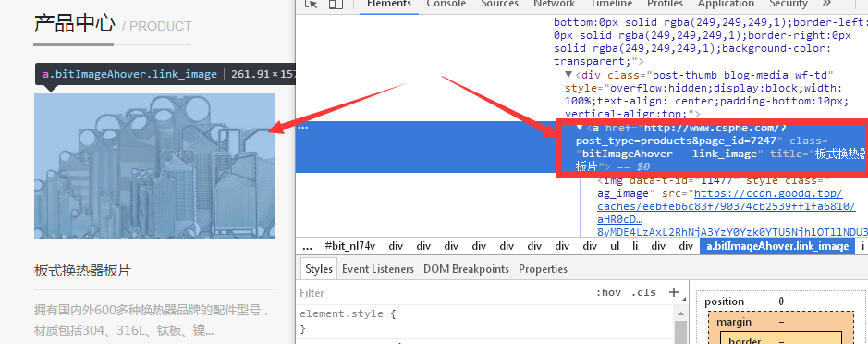Show more DevTools tabs chevron

[x=826, y=4]
